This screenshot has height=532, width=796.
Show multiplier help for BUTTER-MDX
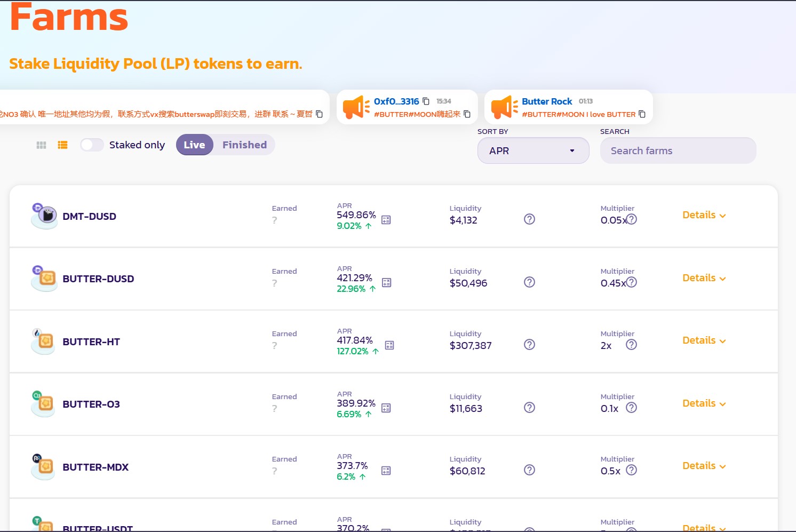pos(631,470)
